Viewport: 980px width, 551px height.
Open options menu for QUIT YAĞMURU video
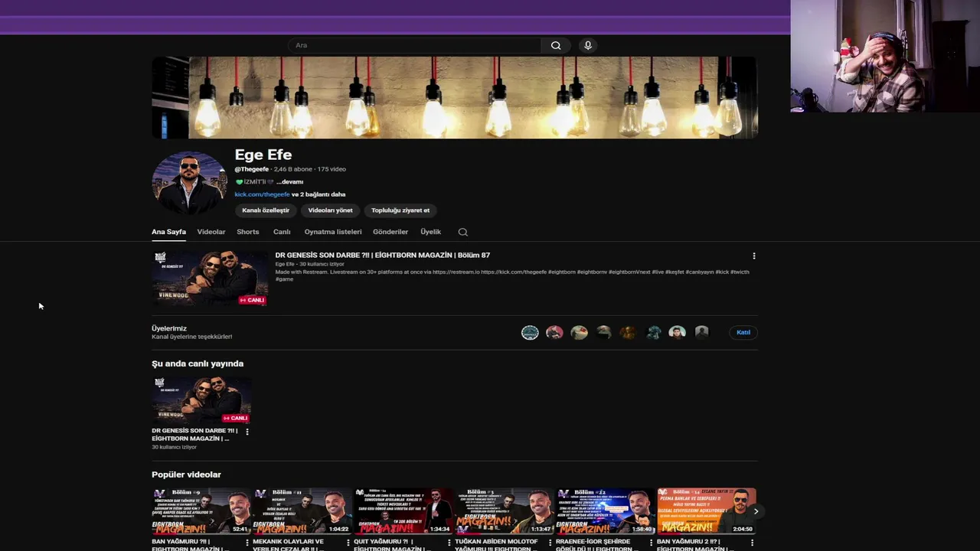click(449, 543)
